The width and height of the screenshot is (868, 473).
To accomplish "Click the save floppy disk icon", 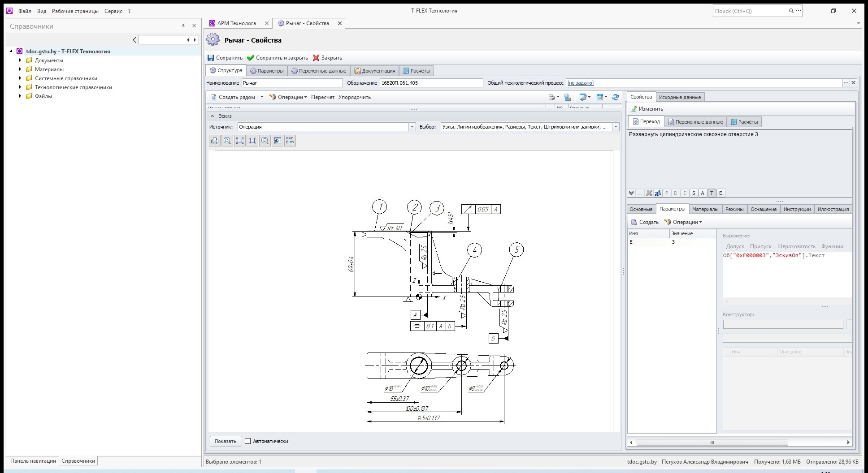I will click(211, 58).
